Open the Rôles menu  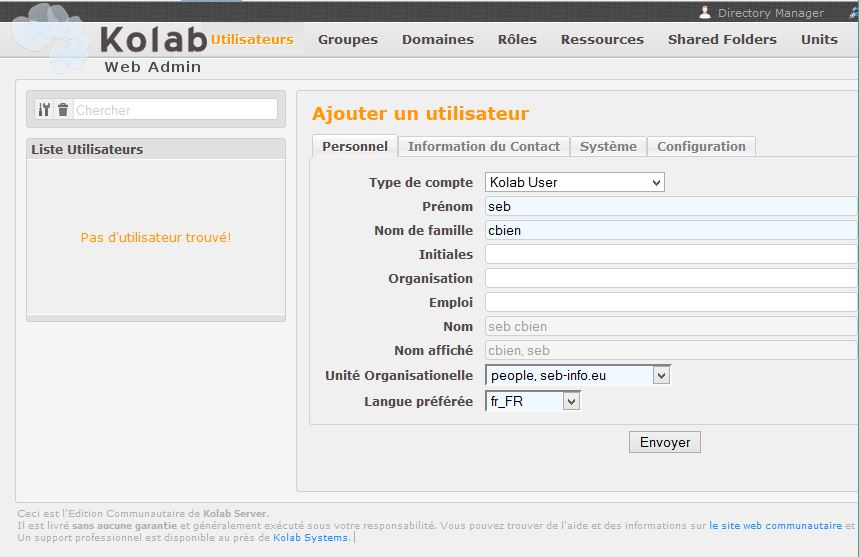[517, 39]
